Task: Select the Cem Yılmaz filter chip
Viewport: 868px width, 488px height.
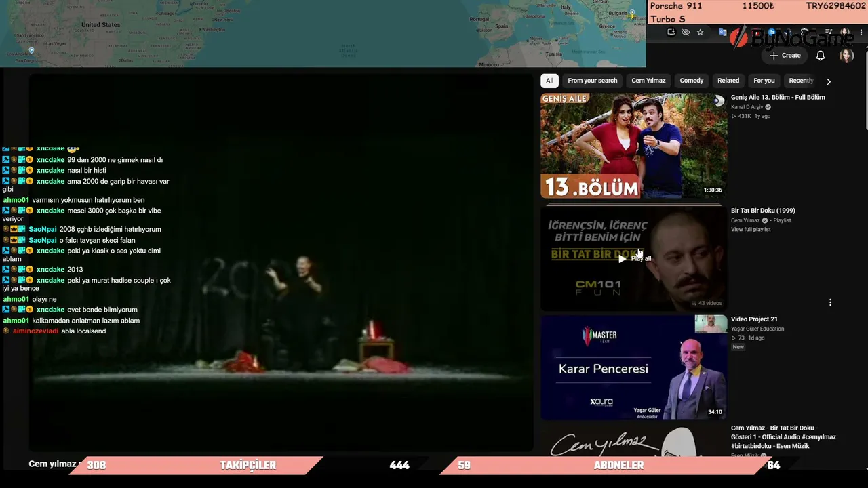Action: point(648,81)
